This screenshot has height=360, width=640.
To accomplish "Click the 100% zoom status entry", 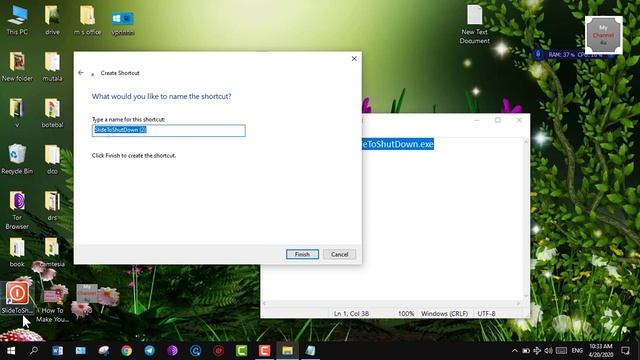I will 406,313.
